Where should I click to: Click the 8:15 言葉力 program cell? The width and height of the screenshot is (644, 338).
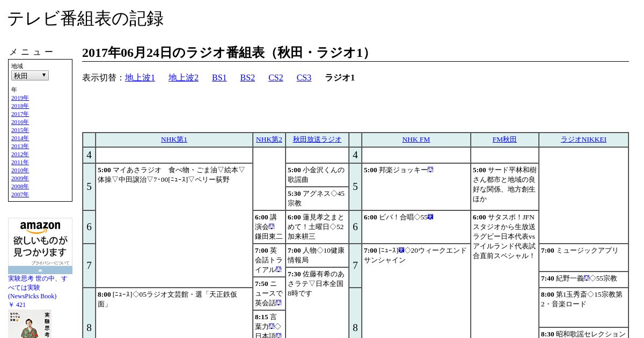pos(269,325)
